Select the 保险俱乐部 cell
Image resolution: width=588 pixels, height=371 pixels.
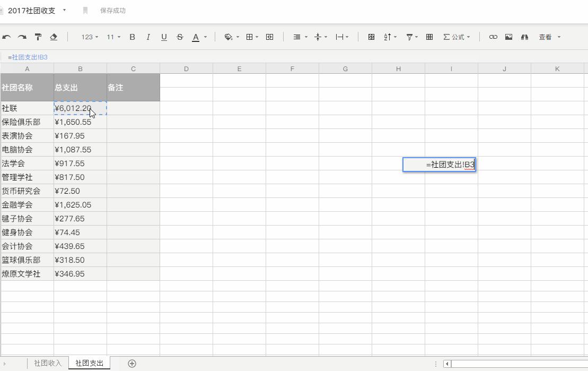[27, 122]
